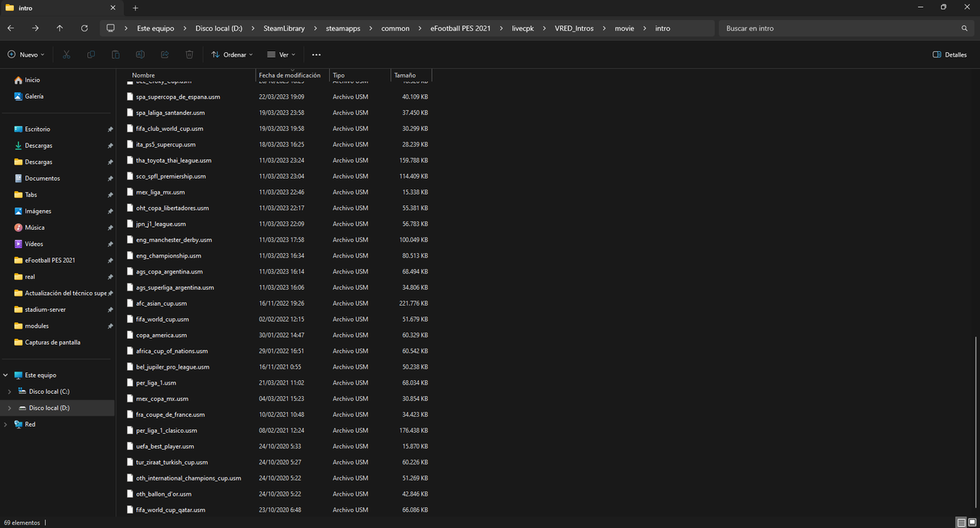Navigate to common breadcrumb
980x528 pixels.
point(395,28)
